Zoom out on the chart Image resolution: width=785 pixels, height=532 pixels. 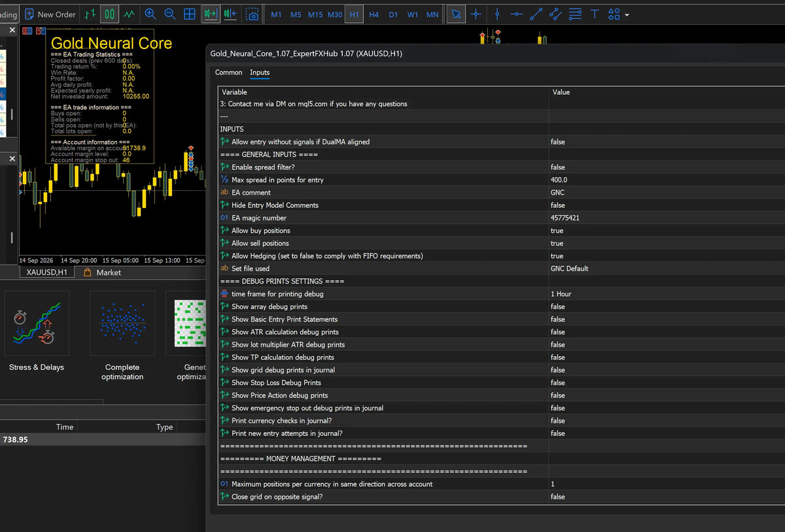coord(169,14)
